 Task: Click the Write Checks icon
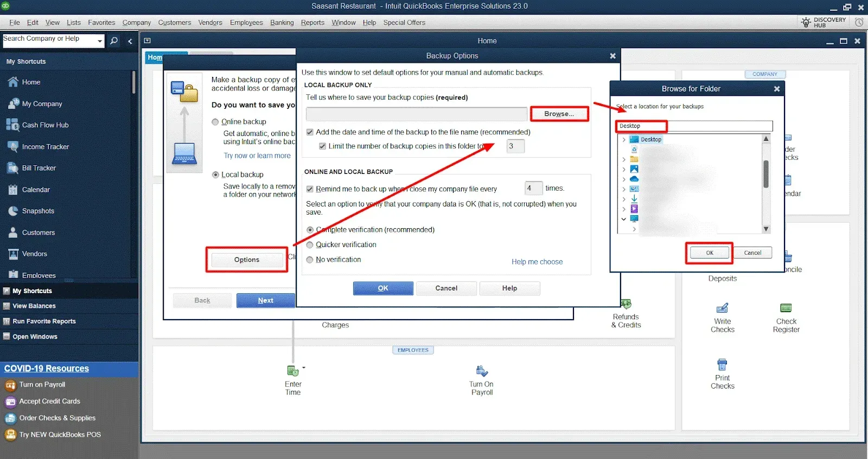[722, 308]
